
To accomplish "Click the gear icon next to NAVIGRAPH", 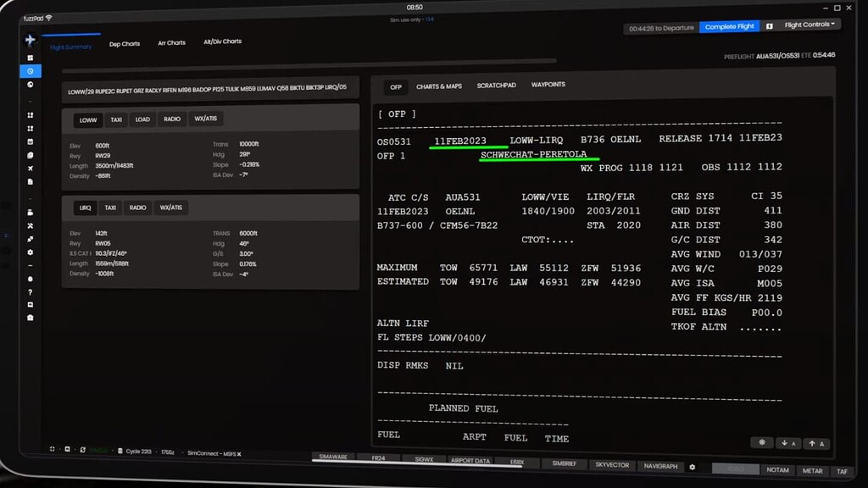I will 692,467.
